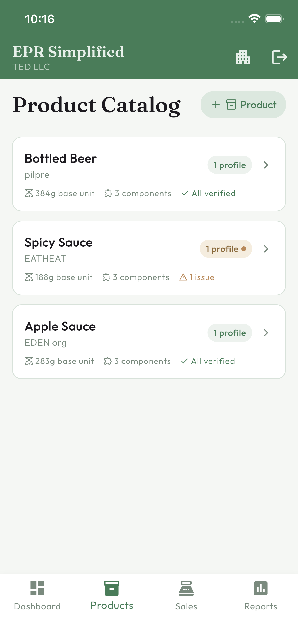Expand the Bottled Beer chevron
The image size is (298, 644).
[x=266, y=165]
